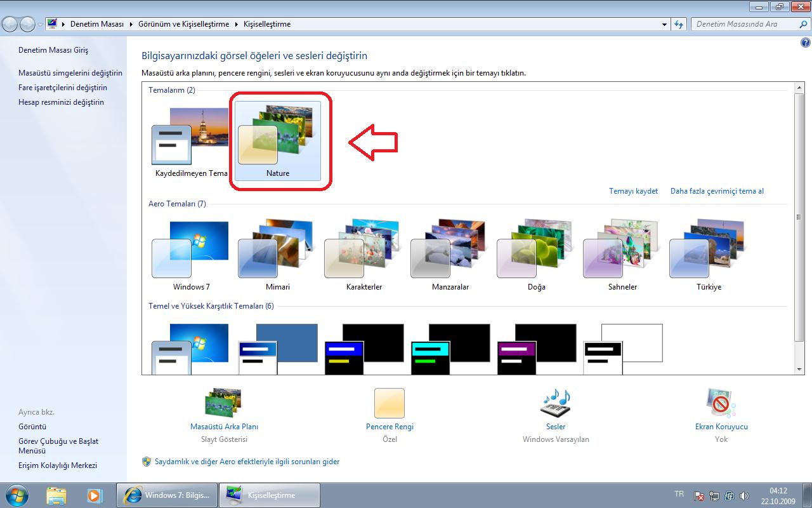Click the help question mark icon

806,43
